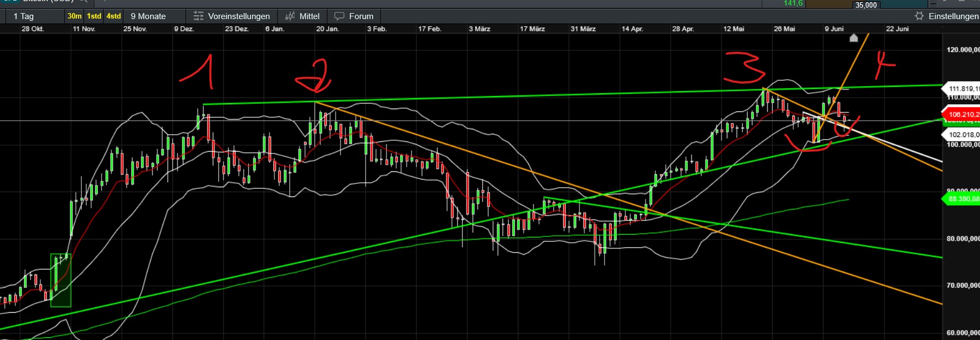Image resolution: width=980 pixels, height=340 pixels.
Task: Switch to the 4std interval
Action: pos(113,16)
